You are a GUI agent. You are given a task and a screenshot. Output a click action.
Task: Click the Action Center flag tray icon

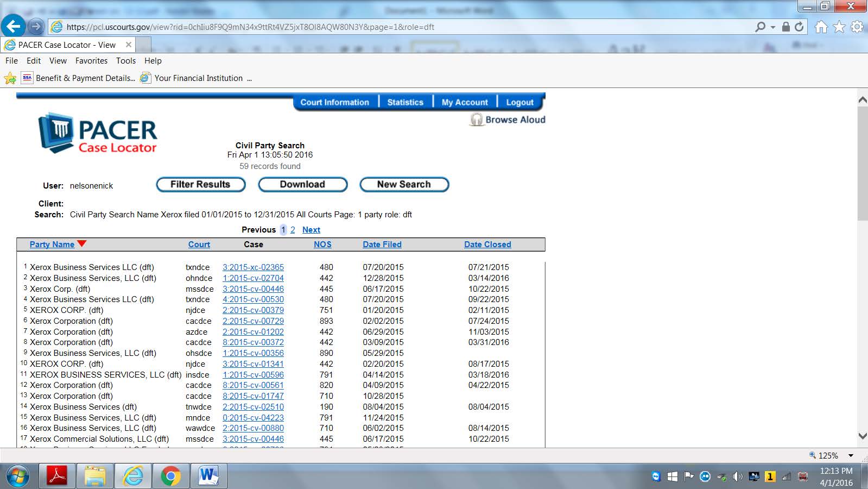(689, 477)
